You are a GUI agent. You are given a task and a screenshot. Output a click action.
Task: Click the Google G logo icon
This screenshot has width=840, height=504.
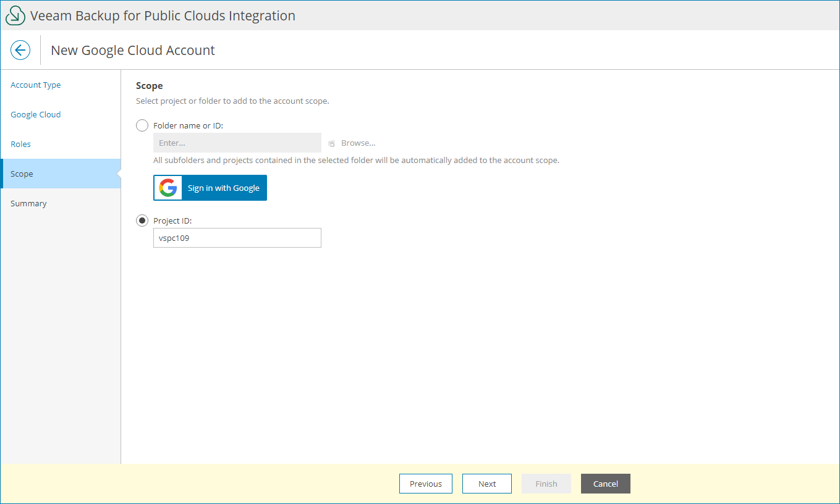click(168, 188)
